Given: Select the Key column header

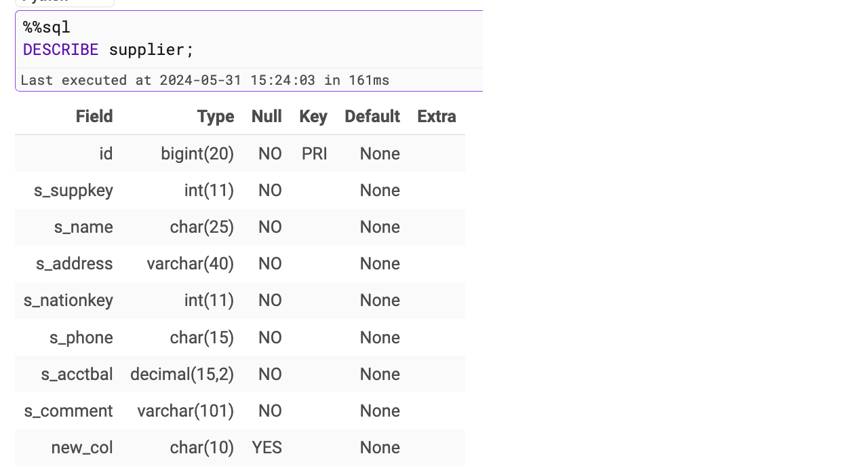Looking at the screenshot, I should click(x=313, y=117).
